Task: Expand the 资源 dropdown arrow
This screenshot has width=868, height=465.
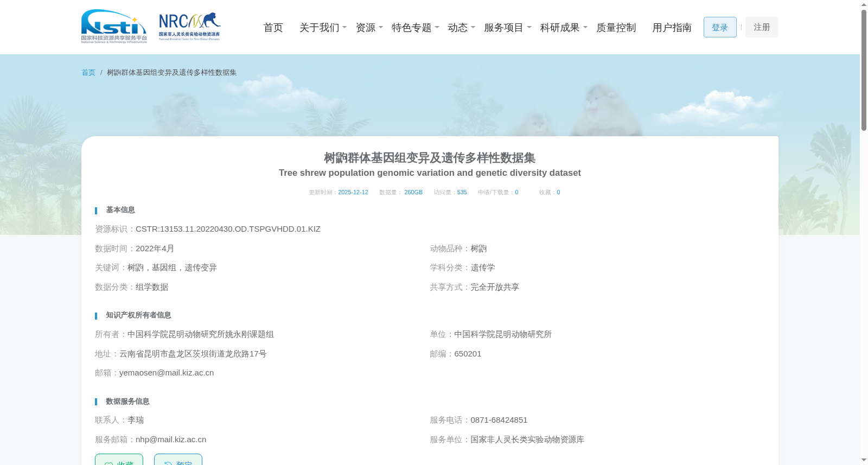Action: (381, 27)
